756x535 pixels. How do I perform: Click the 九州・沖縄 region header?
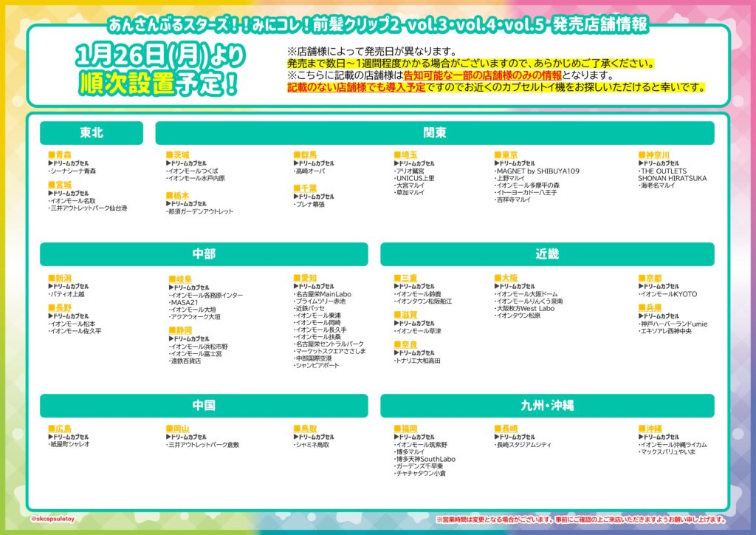547,406
